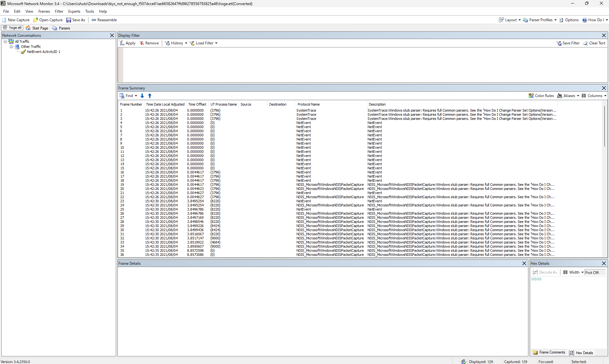This screenshot has height=364, width=609.
Task: Collapse the Other Traffic tree node
Action: (11, 47)
